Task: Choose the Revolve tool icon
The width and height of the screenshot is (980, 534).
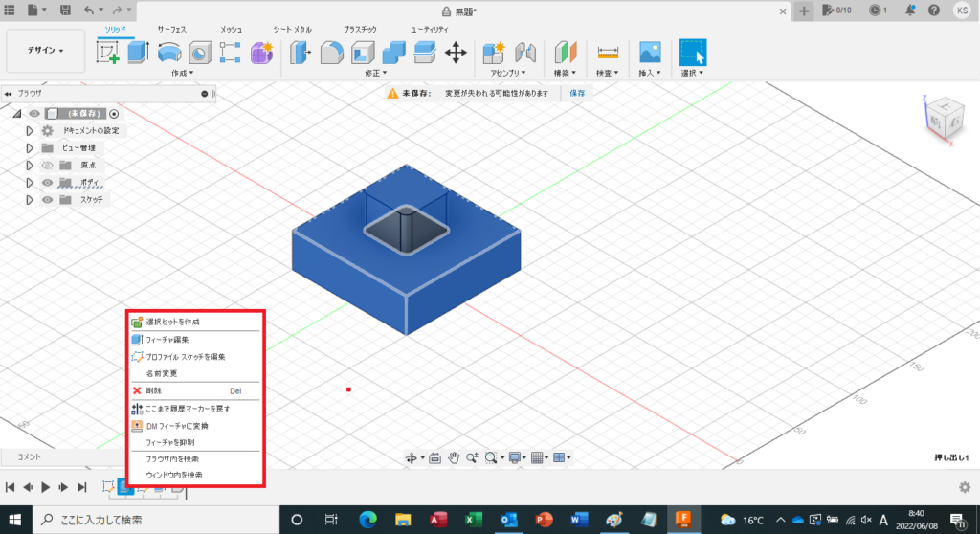Action: (x=169, y=54)
